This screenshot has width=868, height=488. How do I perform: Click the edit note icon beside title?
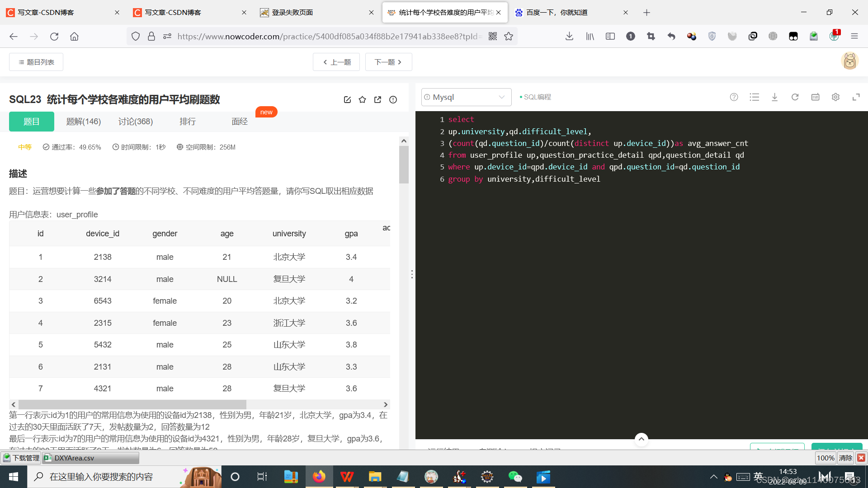pos(347,100)
